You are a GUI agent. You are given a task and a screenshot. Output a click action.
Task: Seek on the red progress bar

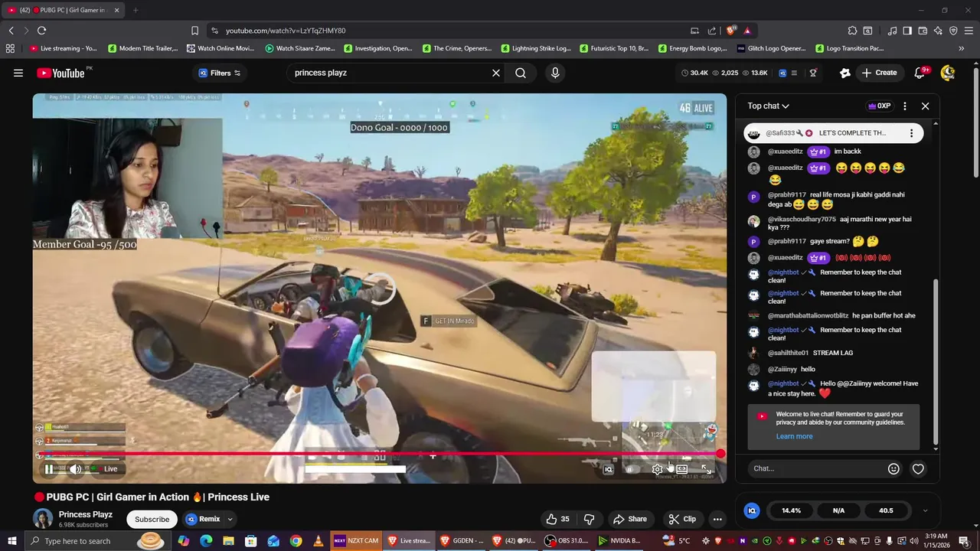[380, 455]
